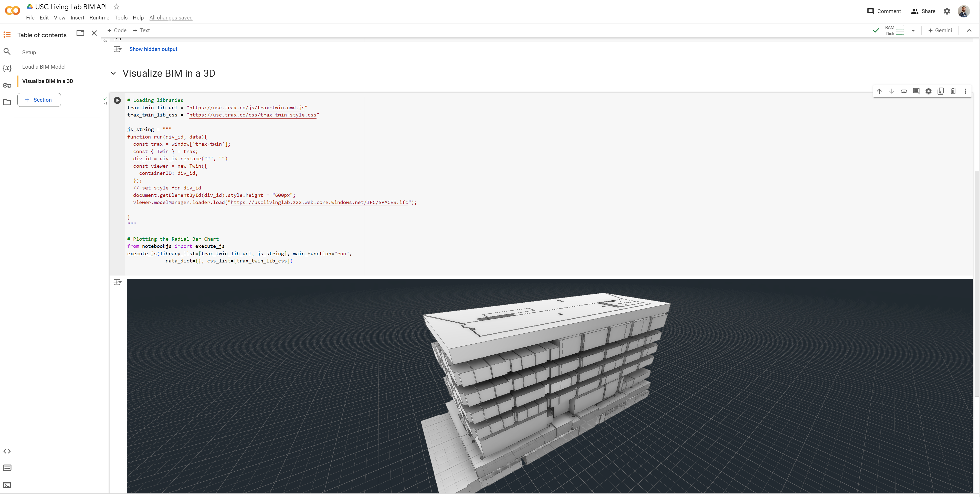Open the Insert menu

77,17
